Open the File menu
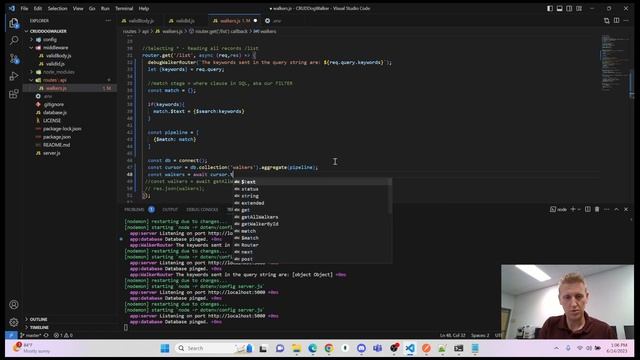 (x=24, y=8)
